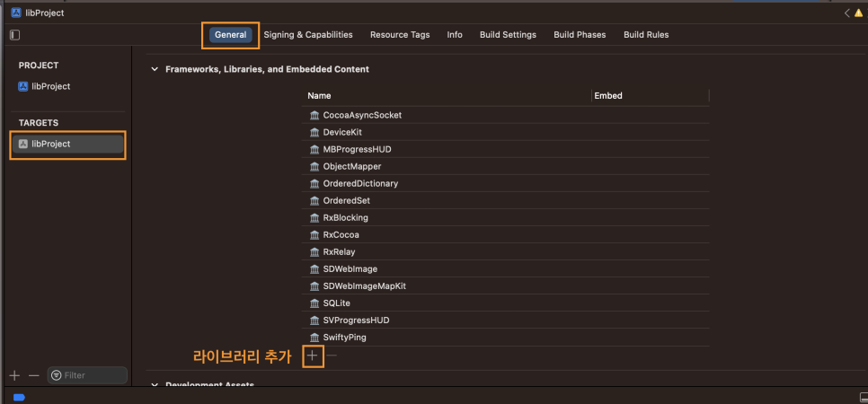Collapse Frameworks, Libraries, and Embedded Content section

[155, 70]
